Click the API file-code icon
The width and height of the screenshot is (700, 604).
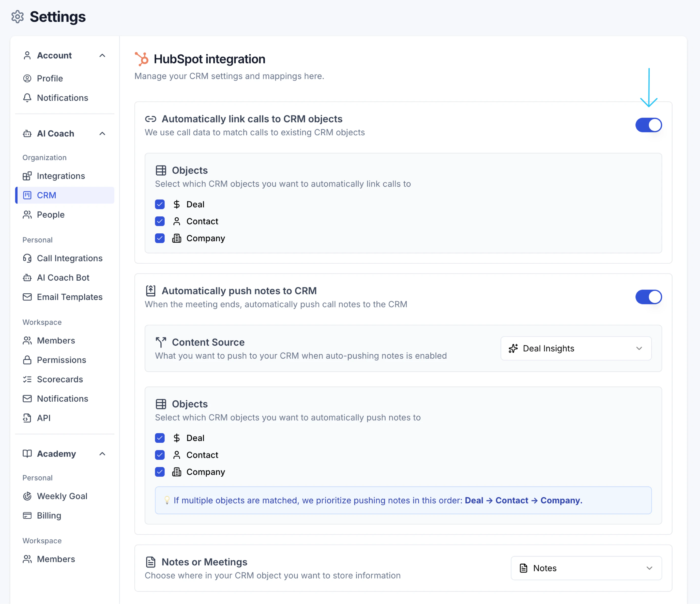pyautogui.click(x=27, y=418)
